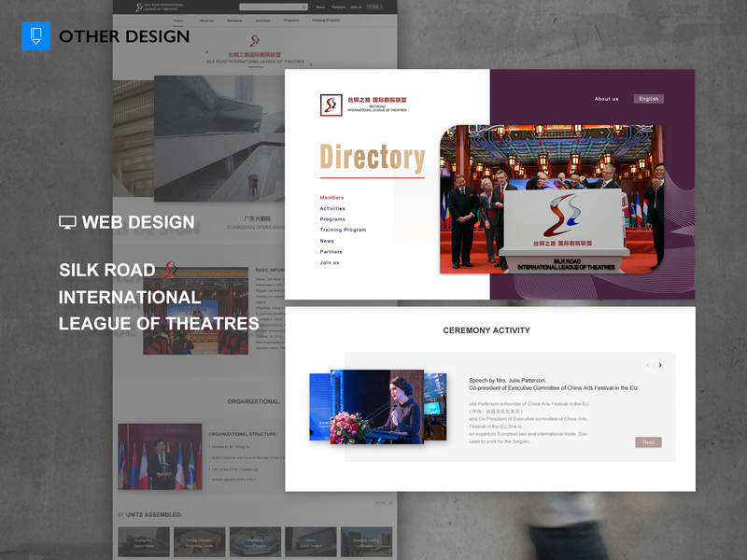Screen dimensions: 747x560
Task: Open About us in the gray nav bar
Action: click(206, 21)
